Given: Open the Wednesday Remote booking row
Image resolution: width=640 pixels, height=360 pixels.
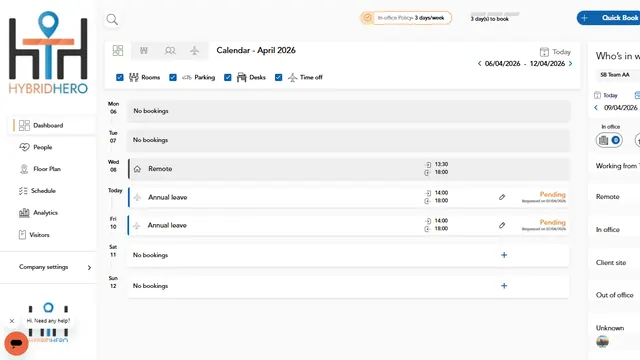Looking at the screenshot, I should pyautogui.click(x=349, y=169).
